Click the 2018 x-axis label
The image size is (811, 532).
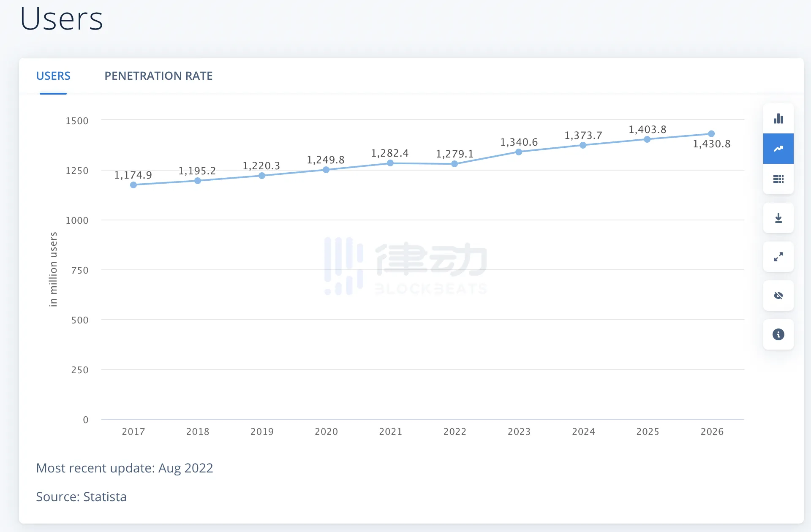click(198, 432)
